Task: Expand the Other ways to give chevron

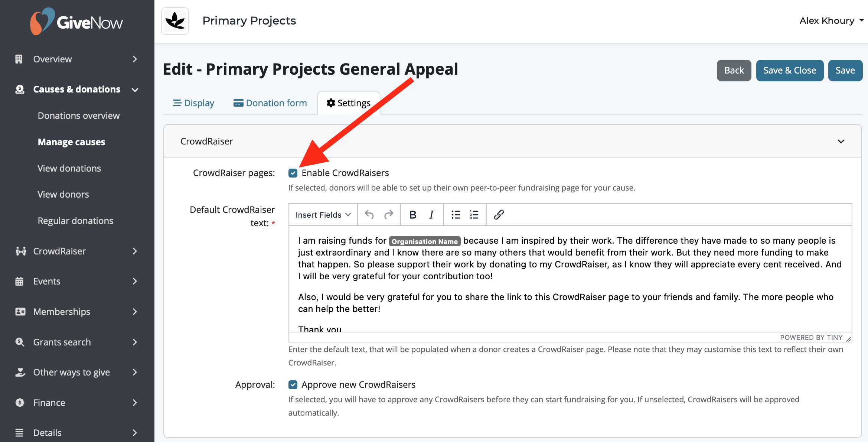Action: coord(135,372)
